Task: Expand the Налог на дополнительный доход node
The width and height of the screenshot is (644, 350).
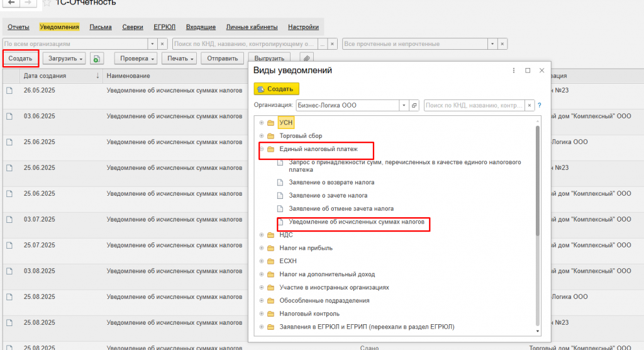Action: pos(261,274)
